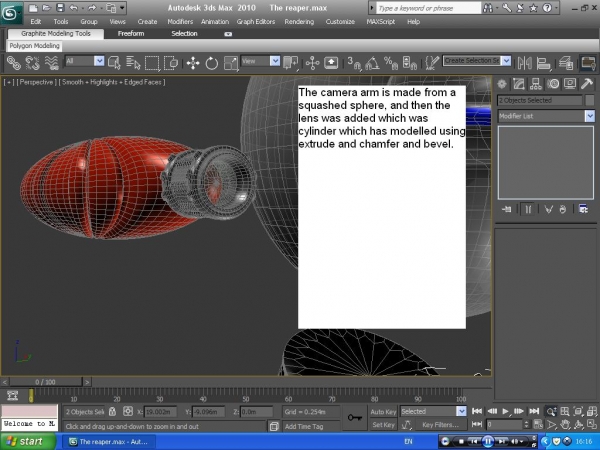Switch to the Freeform ribbon tab
600x450 pixels.
[x=131, y=34]
